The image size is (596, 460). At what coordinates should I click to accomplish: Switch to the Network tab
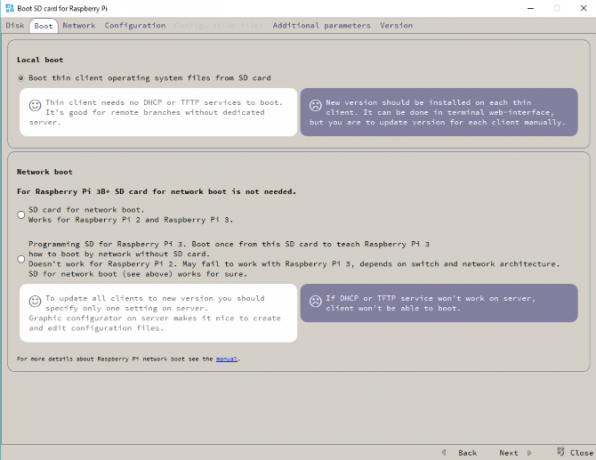click(79, 25)
